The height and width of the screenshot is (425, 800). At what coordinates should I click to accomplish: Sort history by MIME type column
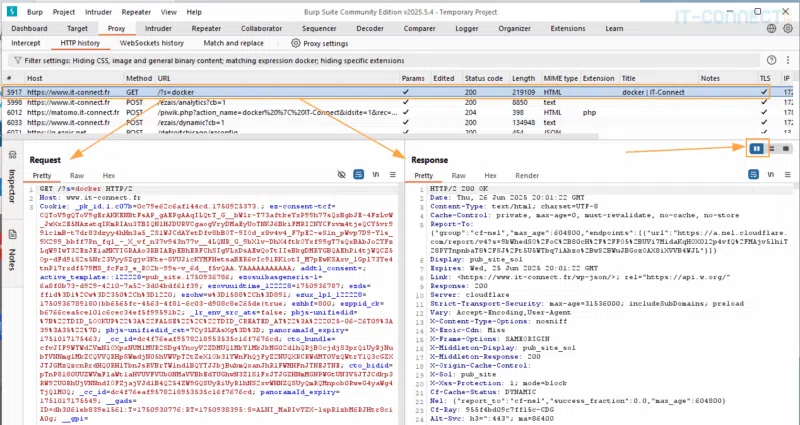tap(560, 78)
